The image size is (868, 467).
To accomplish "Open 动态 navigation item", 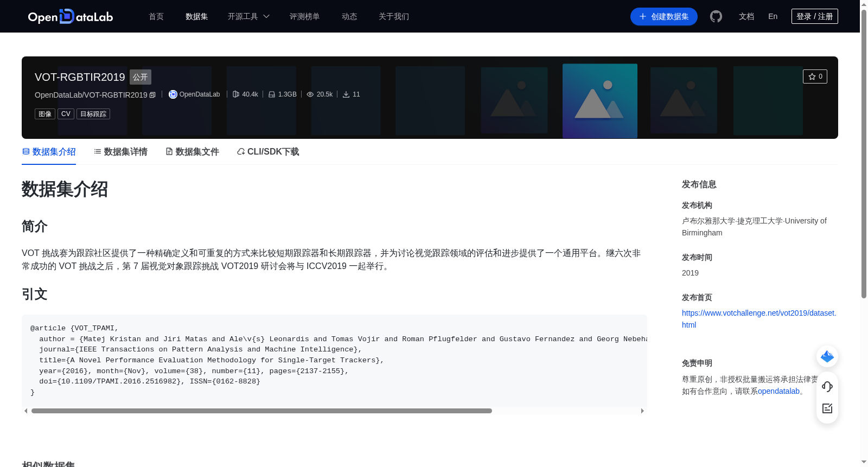I will pyautogui.click(x=349, y=16).
